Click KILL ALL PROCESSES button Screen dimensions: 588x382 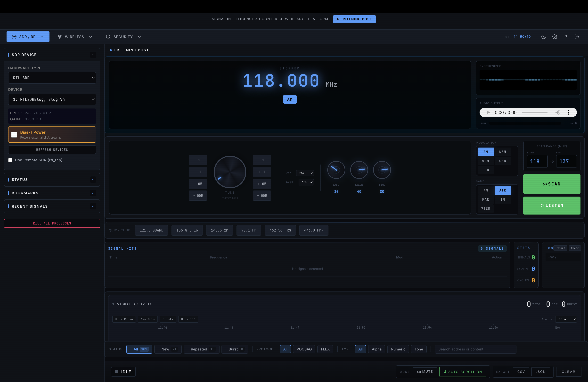click(52, 223)
